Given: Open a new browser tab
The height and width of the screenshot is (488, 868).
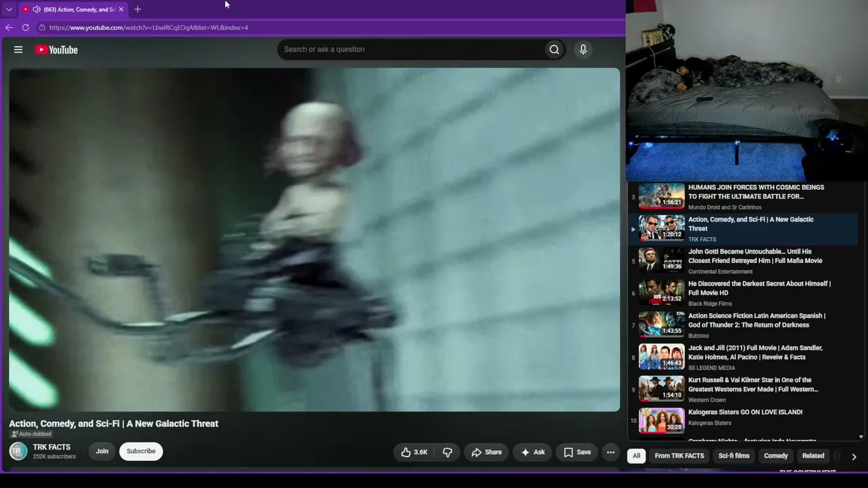Looking at the screenshot, I should coord(138,9).
